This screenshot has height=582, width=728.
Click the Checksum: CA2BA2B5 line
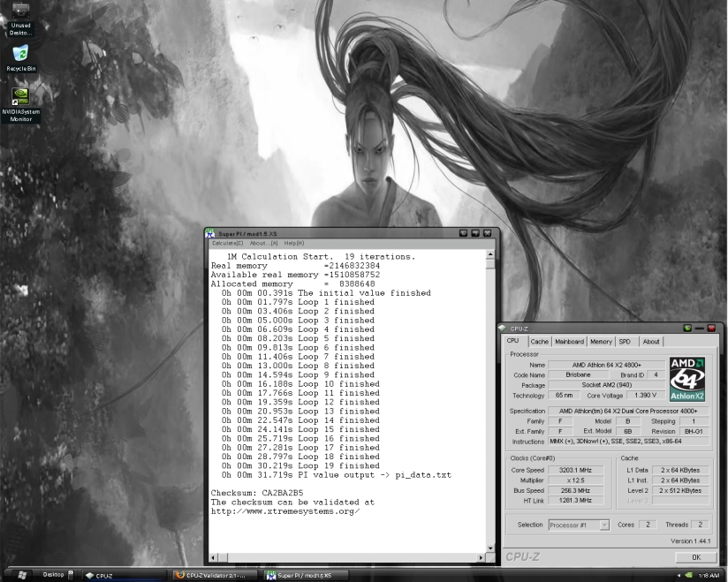pyautogui.click(x=257, y=493)
